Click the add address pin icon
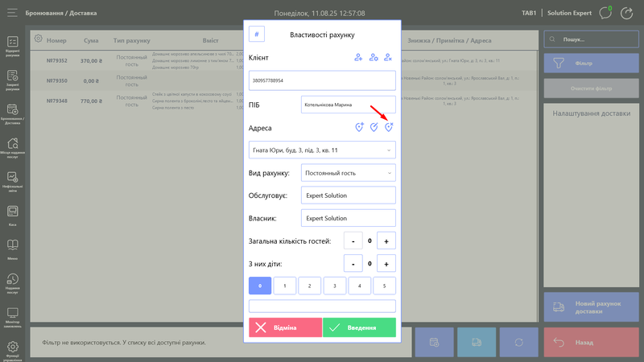 click(x=359, y=127)
